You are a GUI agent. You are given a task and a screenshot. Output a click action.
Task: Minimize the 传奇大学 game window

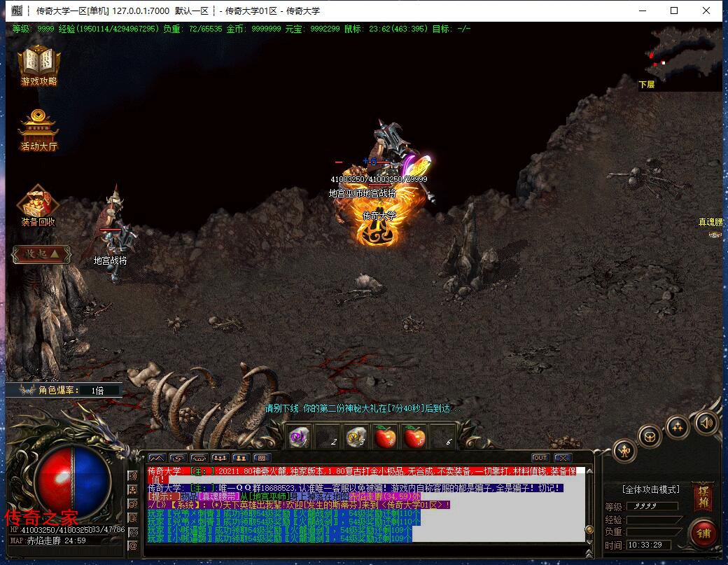(643, 11)
